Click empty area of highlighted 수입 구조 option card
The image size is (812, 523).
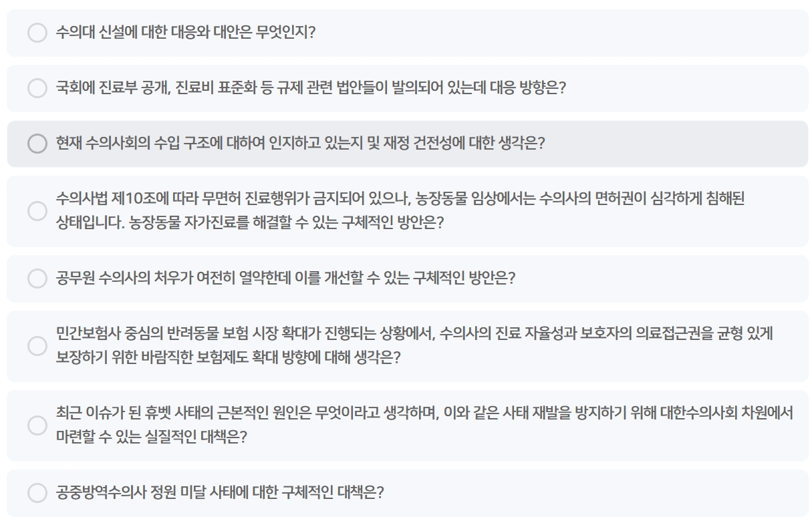coord(675,144)
